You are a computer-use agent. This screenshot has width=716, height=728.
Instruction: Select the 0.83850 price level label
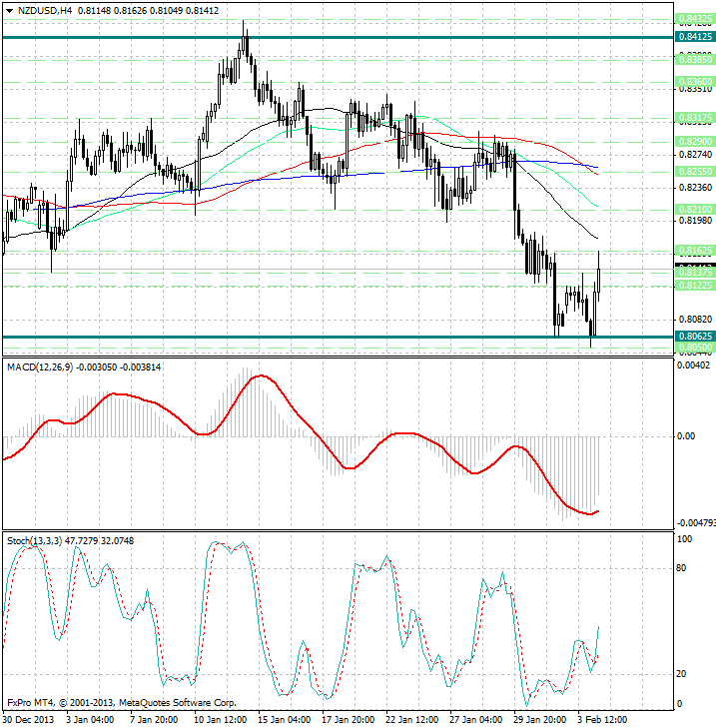pos(695,60)
